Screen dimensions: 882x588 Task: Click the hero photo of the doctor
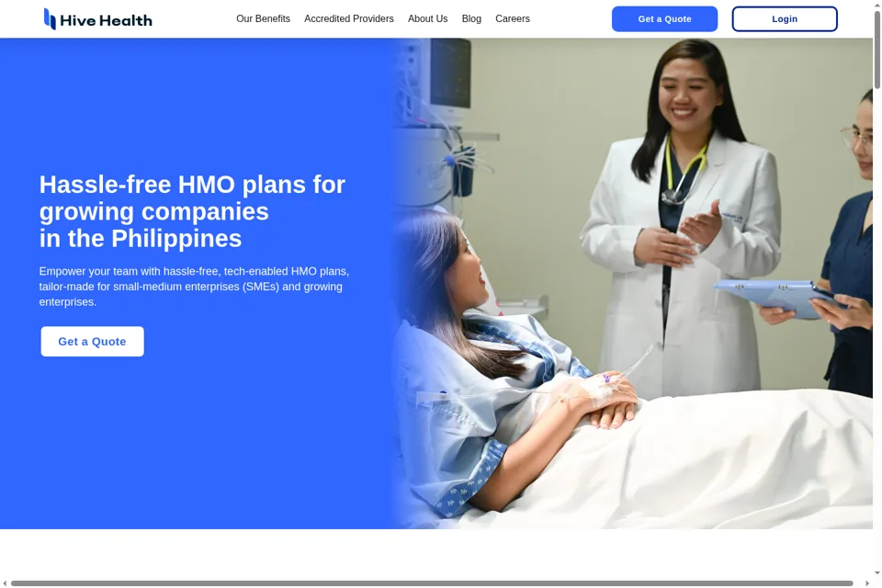[x=633, y=284]
